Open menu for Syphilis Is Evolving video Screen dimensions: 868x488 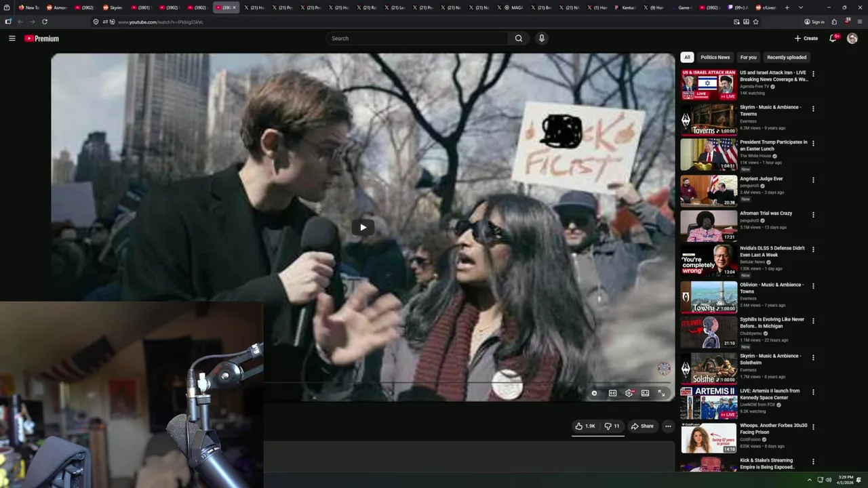813,321
